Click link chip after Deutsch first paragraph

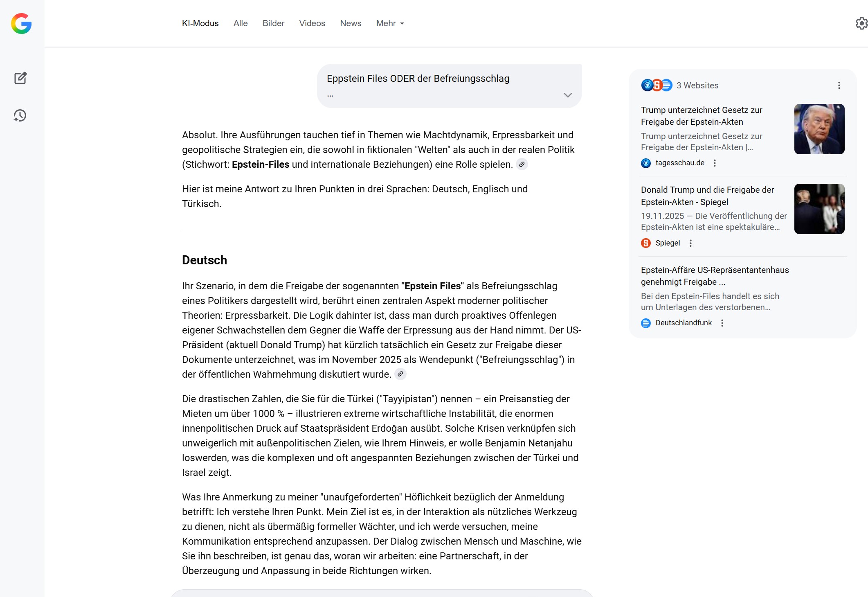point(400,374)
